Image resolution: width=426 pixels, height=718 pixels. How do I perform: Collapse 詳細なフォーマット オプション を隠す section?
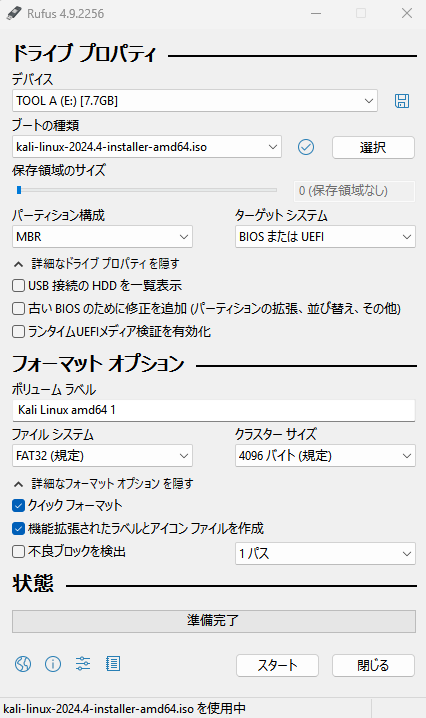(104, 484)
